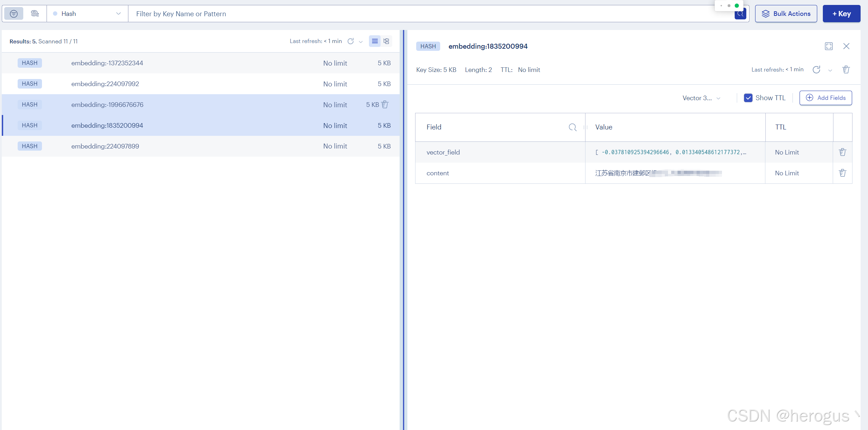Viewport: 868px width, 430px height.
Task: Delete key embedding:-1996676676 with trash icon
Action: [385, 105]
